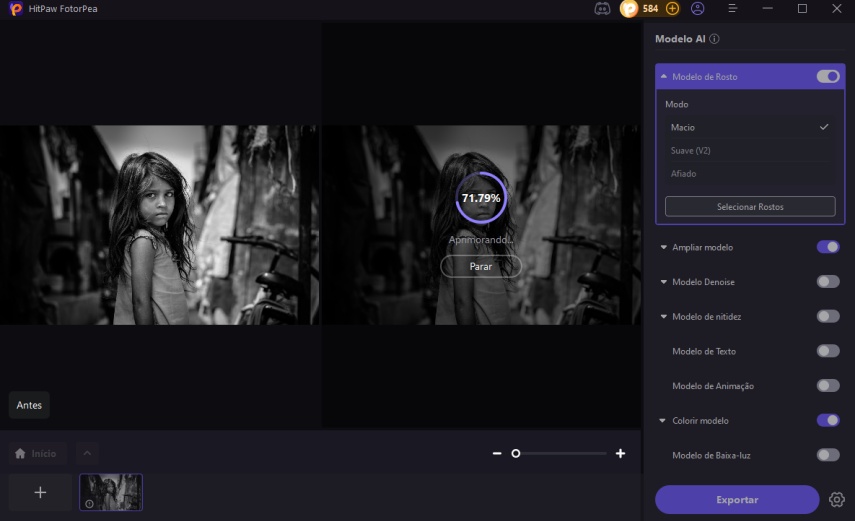
Task: Select the Suave (V2) mode option
Action: [691, 150]
